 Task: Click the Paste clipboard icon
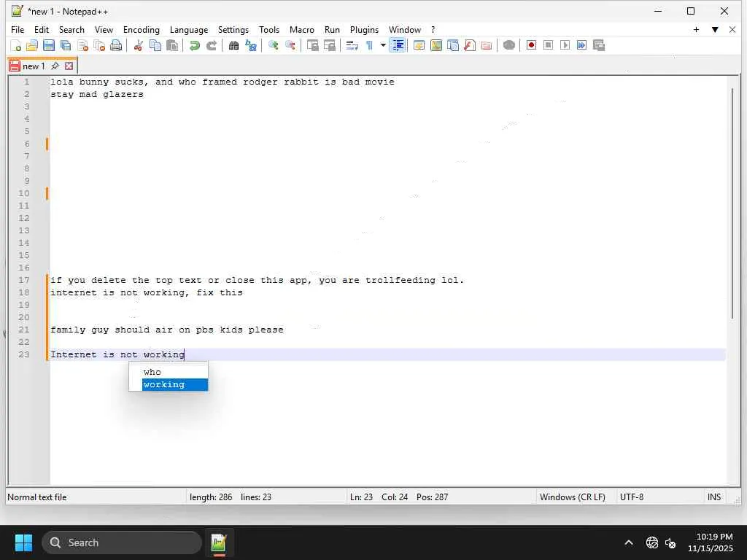tap(172, 45)
